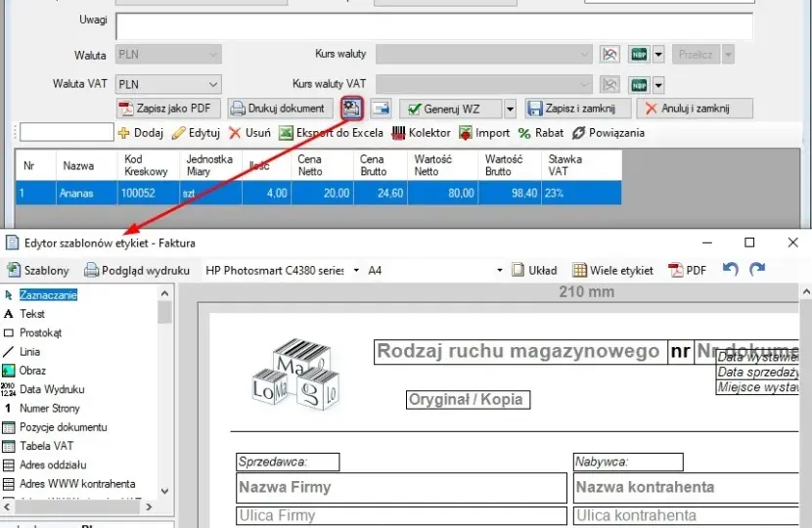Open Kolektor barcode collector
Image resolution: width=812 pixels, height=528 pixels.
[x=421, y=133]
